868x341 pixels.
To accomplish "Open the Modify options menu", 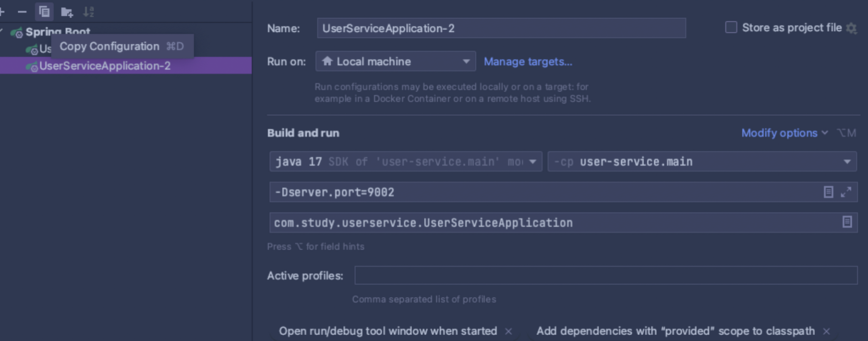I will pyautogui.click(x=784, y=133).
